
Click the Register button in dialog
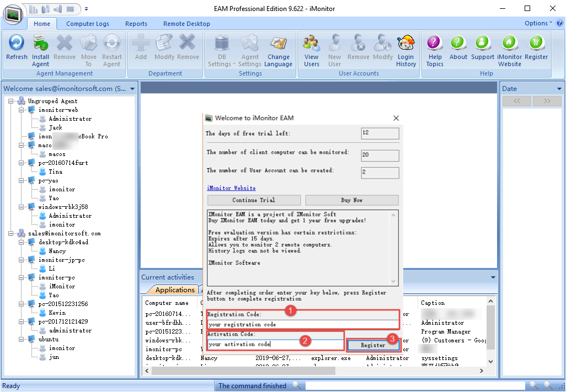[x=373, y=345]
